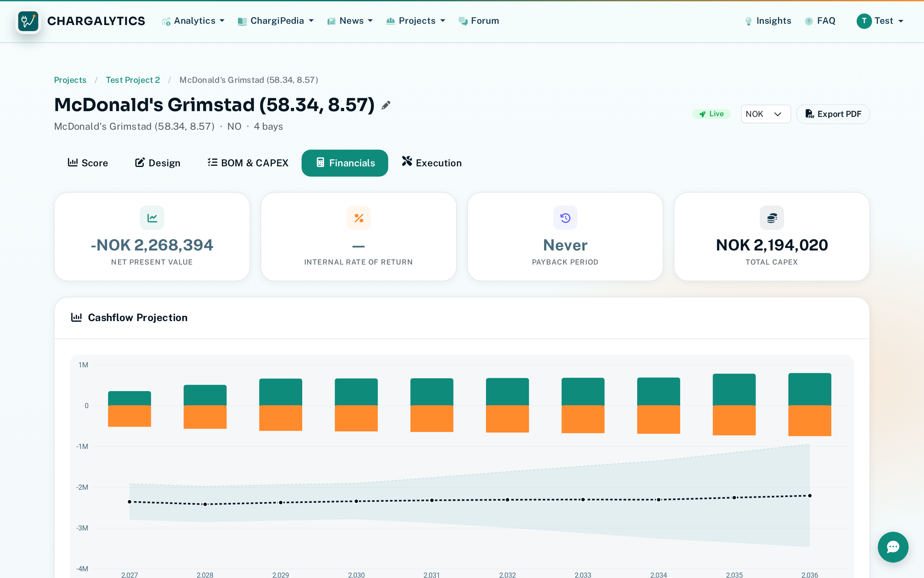The image size is (924, 578).
Task: Click the cumulative line point at 2036
Action: (809, 496)
